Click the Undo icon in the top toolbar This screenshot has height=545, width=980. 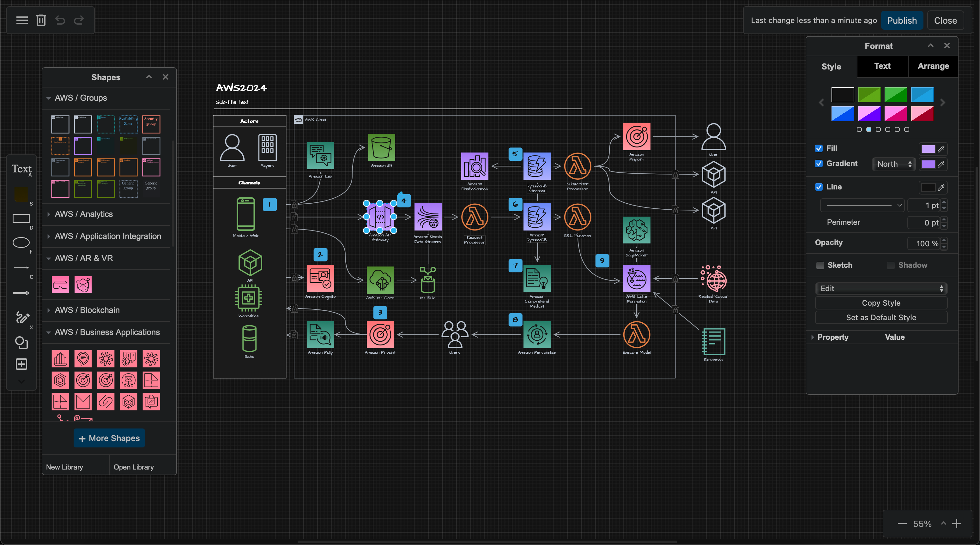pos(60,20)
